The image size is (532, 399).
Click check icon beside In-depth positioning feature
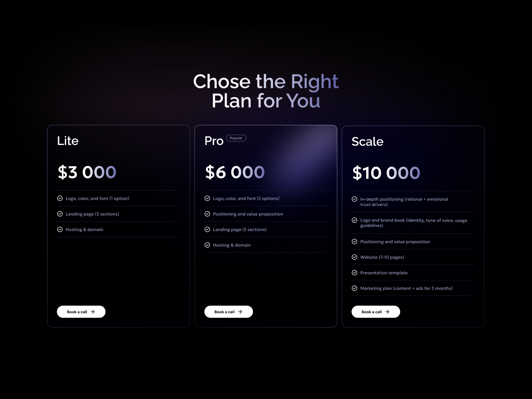354,199
